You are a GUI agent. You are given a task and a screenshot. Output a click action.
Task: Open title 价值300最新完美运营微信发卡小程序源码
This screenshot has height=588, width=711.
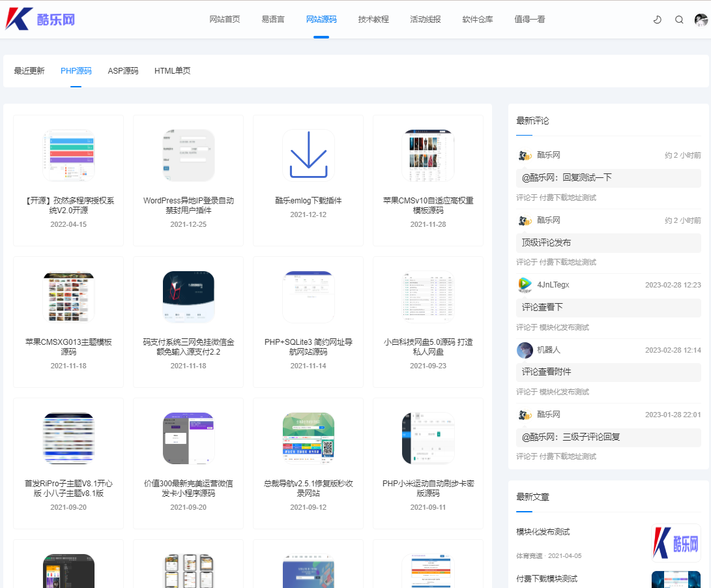click(188, 489)
